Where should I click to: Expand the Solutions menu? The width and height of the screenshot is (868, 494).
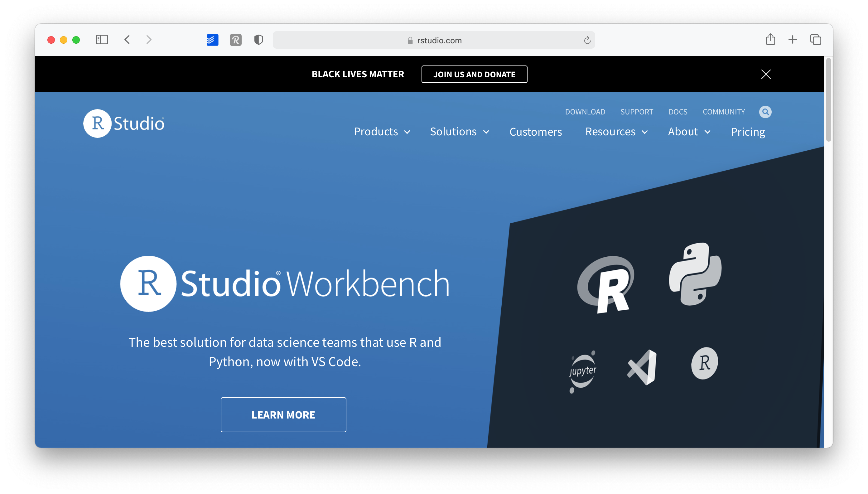tap(459, 132)
